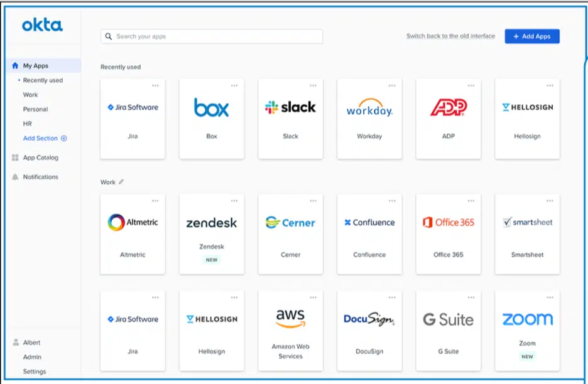Image resolution: width=588 pixels, height=384 pixels.
Task: Click the Albert user name
Action: point(31,343)
